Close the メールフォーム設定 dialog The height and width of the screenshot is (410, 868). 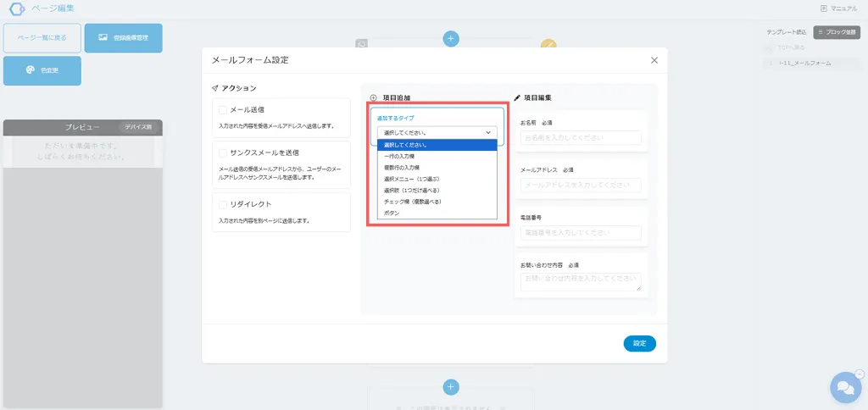[x=654, y=60]
